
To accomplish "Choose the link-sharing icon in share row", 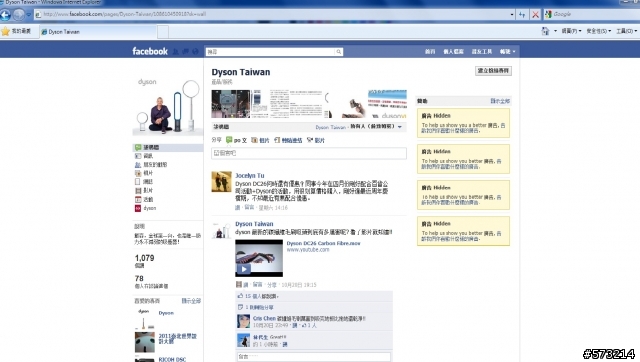I will (277, 140).
